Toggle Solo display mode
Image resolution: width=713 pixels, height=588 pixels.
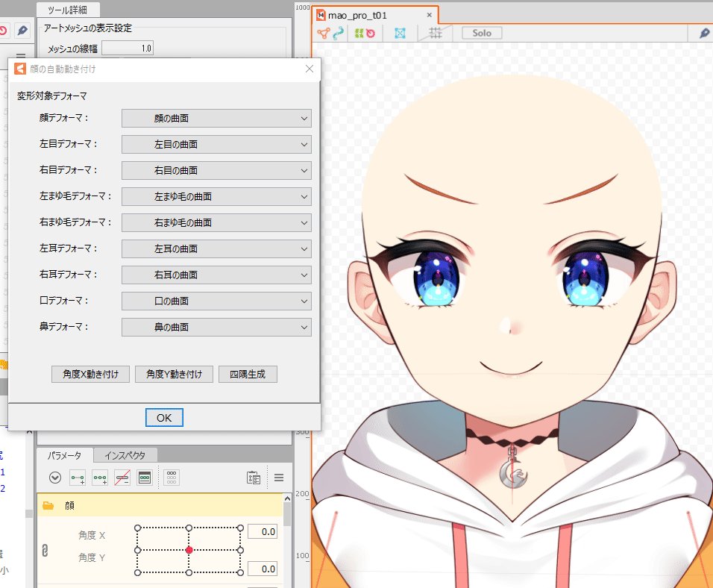point(481,33)
